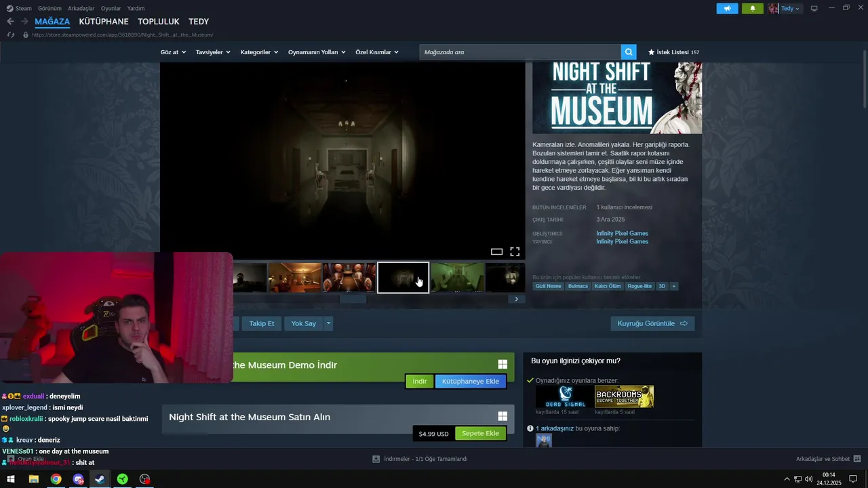
Task: Open the green notifications bell
Action: tap(752, 9)
